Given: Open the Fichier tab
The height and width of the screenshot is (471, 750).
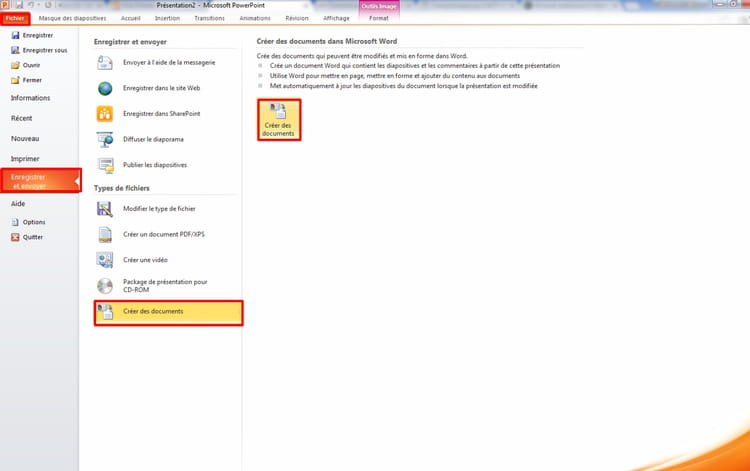Looking at the screenshot, I should (x=15, y=18).
